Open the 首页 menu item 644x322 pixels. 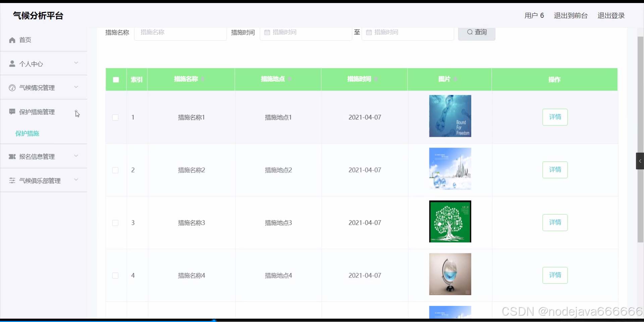tap(44, 40)
